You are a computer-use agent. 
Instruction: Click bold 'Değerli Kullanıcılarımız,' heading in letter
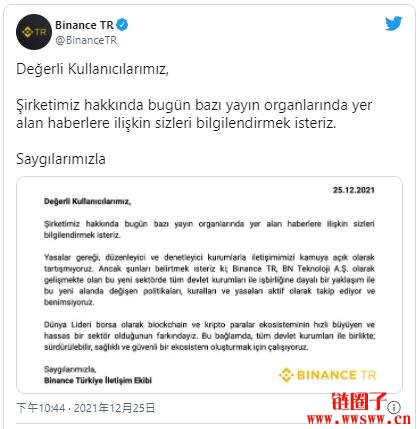[x=87, y=201]
